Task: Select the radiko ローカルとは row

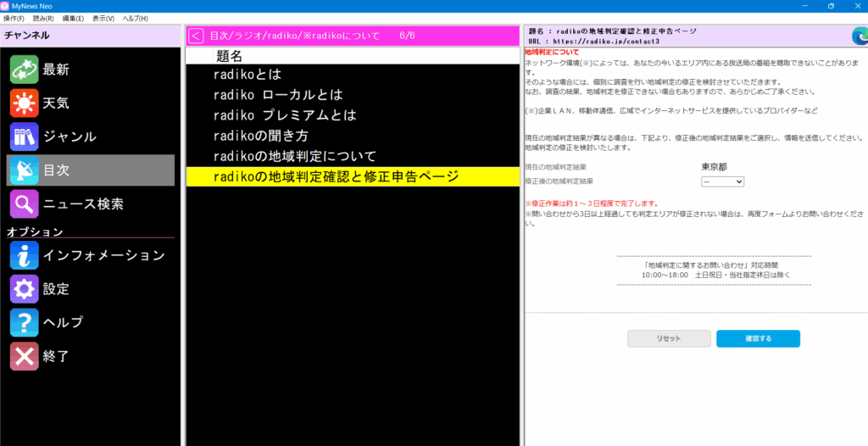Action: coord(353,95)
